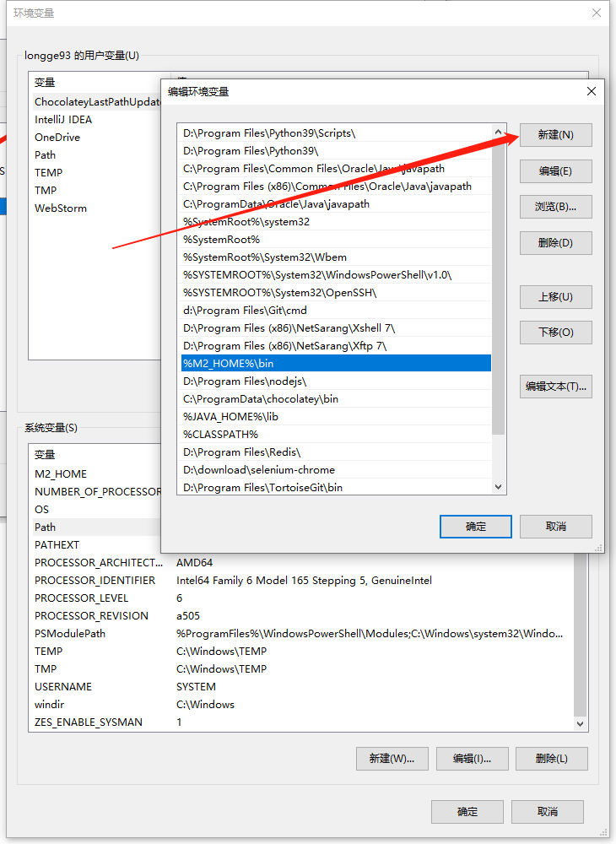Select ChocolateyLastPathUpdate user variable
Screen dimensions: 616x844
pyautogui.click(x=96, y=102)
